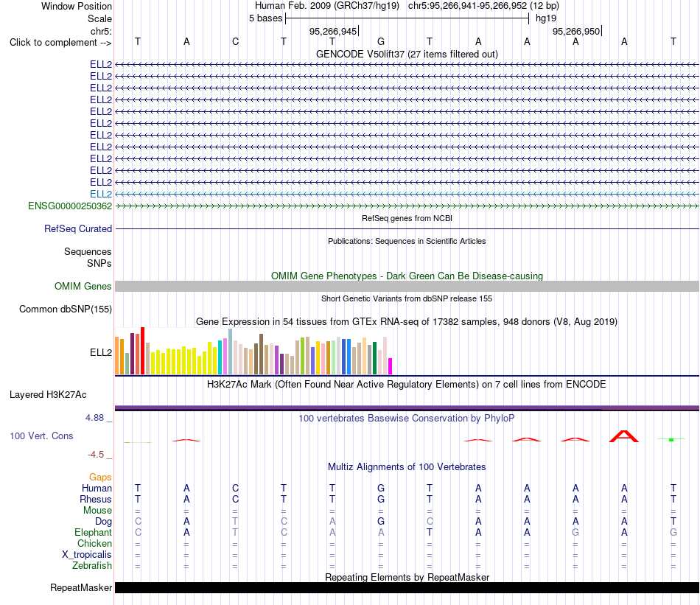Click the Zebrafish alignment row label
Image resolution: width=700 pixels, height=605 pixels.
click(92, 566)
